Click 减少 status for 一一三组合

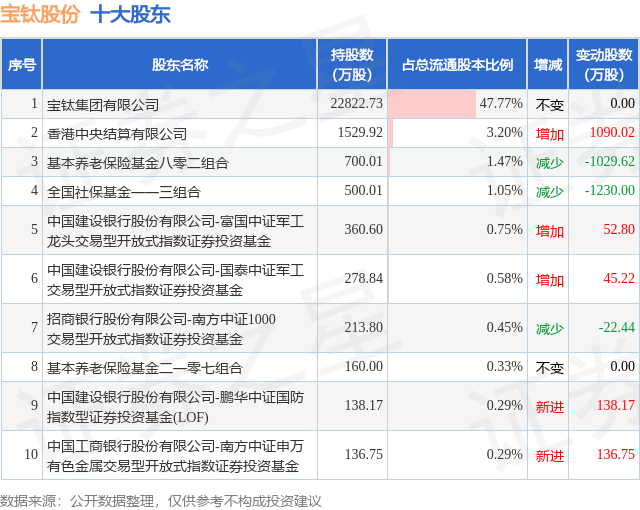coord(549,192)
